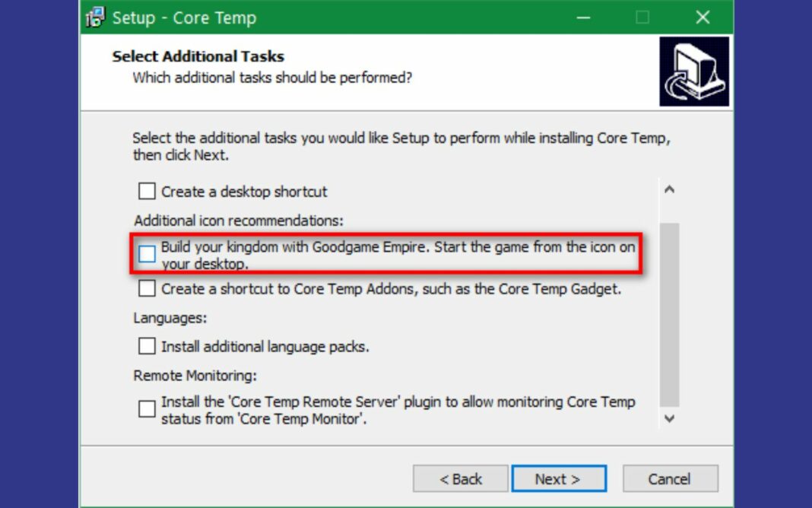Enable the Create a desktop shortcut checkbox
Screen dimensions: 812x508
click(x=147, y=192)
